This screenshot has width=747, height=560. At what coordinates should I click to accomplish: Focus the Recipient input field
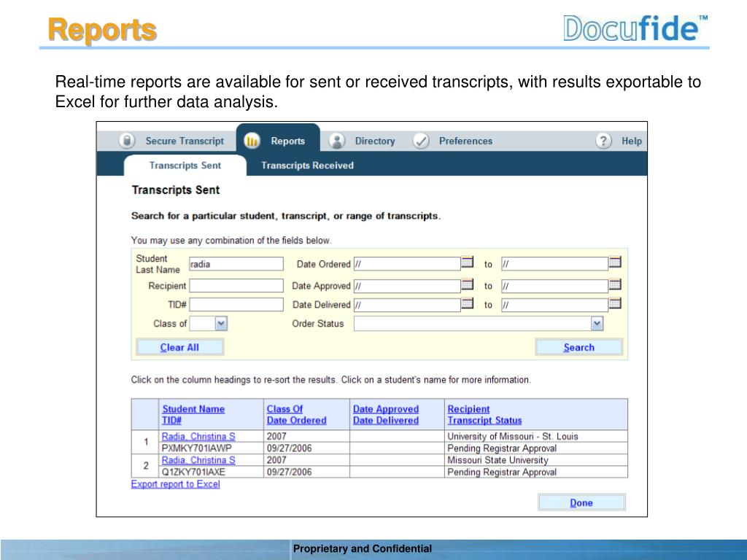coord(236,286)
